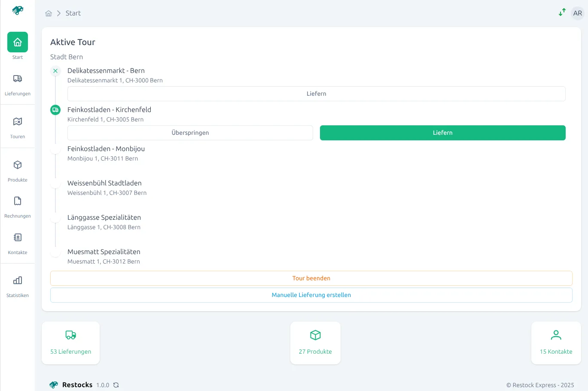Click the green sync arrows in the header
The image size is (588, 391).
562,12
